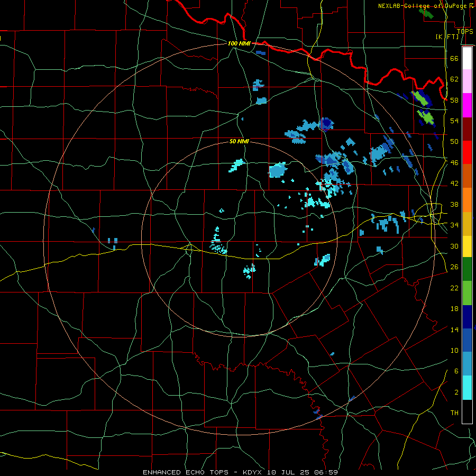Image resolution: width=476 pixels, height=476 pixels.
Task: Click the 'TOPS' legend heading
Action: (x=465, y=31)
